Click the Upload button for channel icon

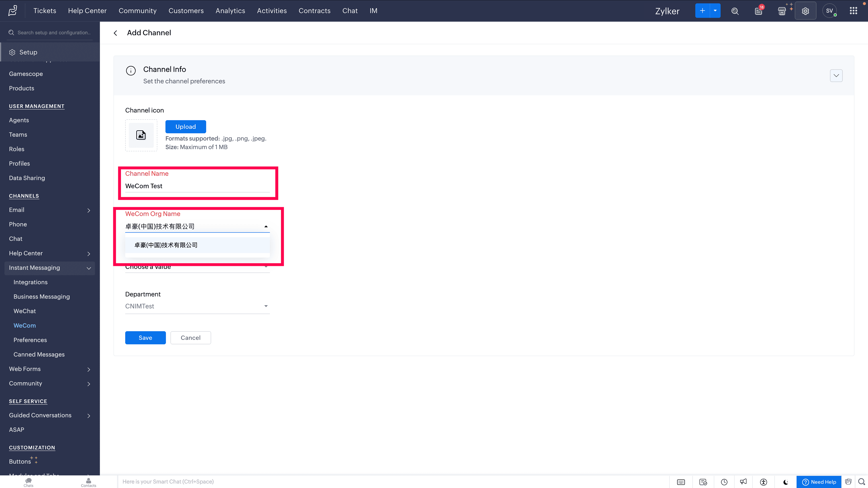pos(185,127)
